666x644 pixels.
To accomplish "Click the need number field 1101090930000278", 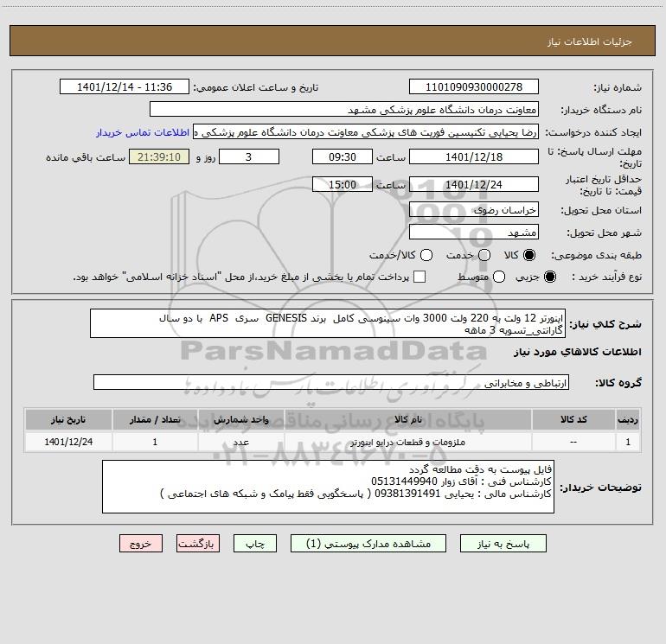I will click(x=474, y=86).
